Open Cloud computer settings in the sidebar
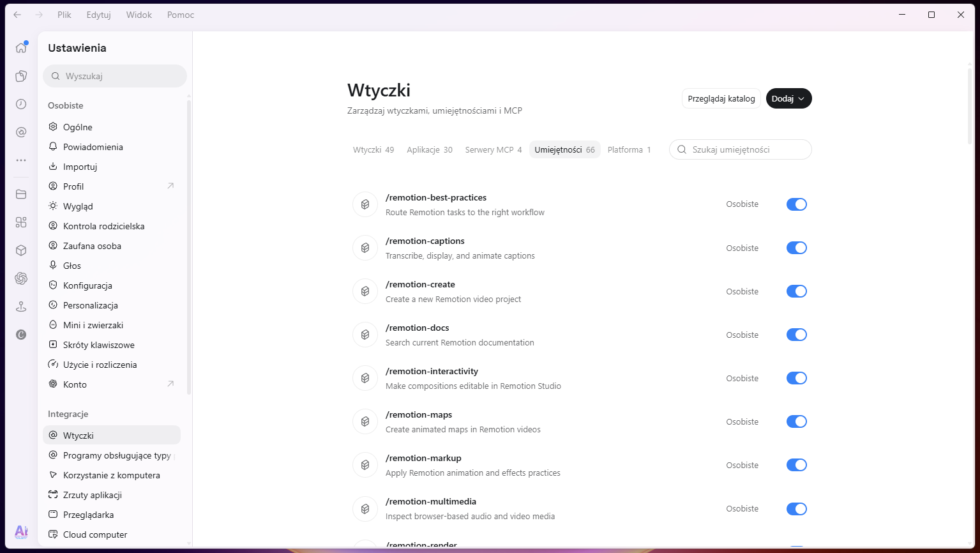Screen dimensions: 980x553 [112, 534]
